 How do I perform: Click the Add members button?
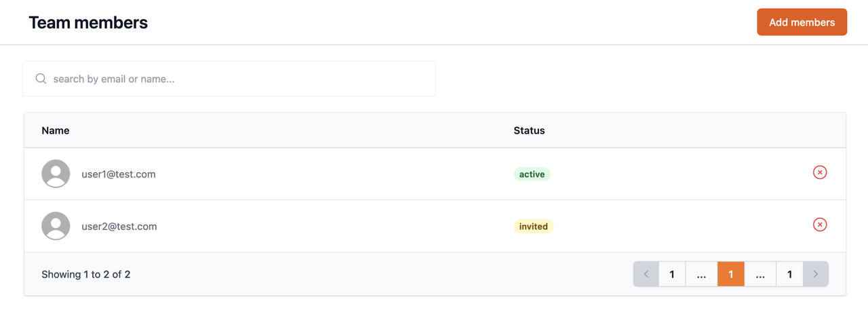tap(802, 22)
